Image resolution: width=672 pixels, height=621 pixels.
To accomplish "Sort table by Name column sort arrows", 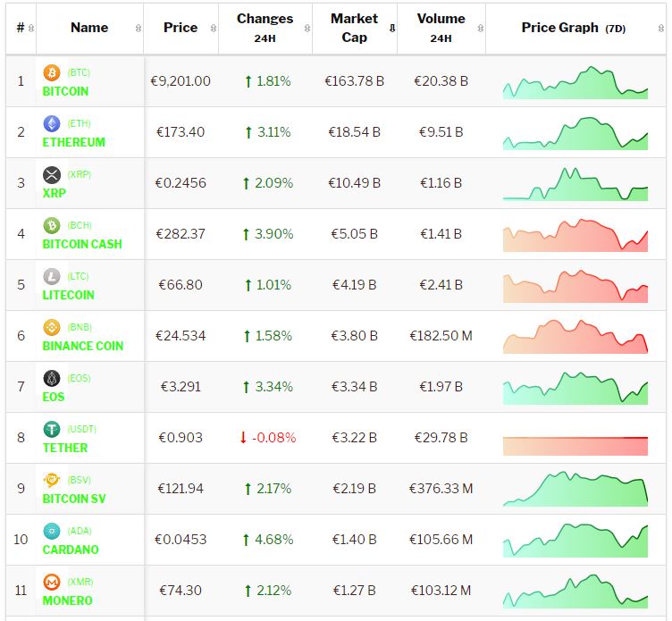I will (138, 28).
